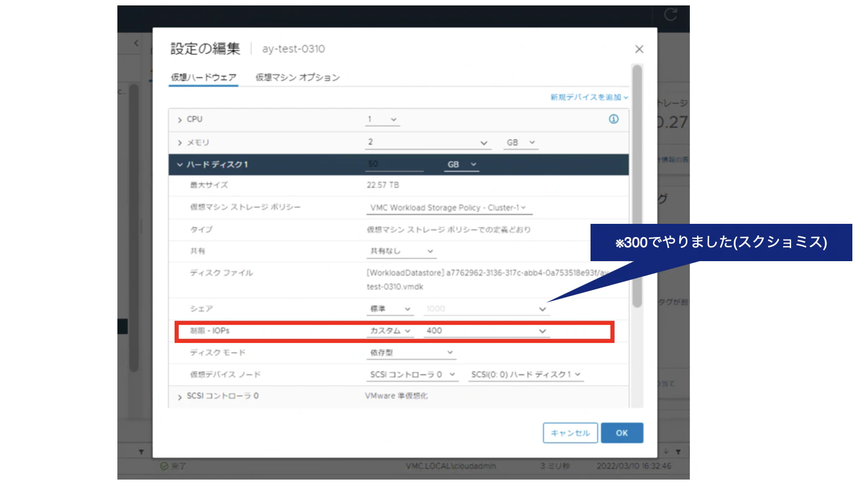Screen dimensions: 868x491
Task: Open the memory unit GB dropdown
Action: pos(520,142)
